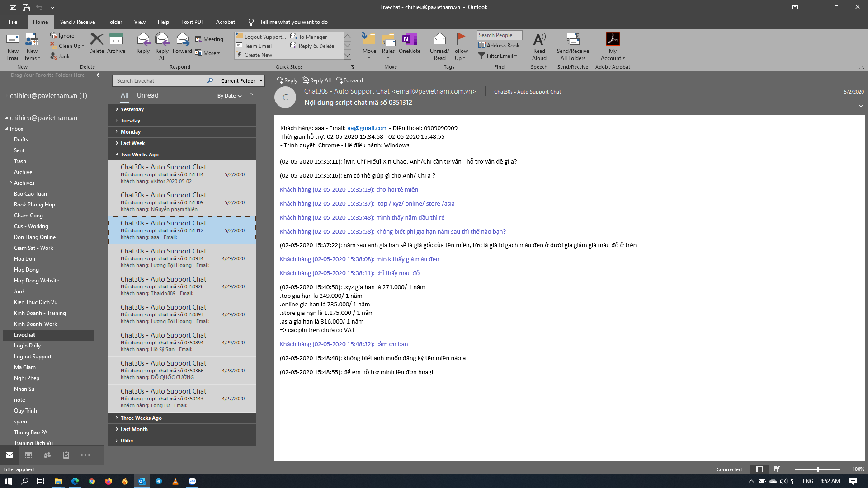Screen dimensions: 868x488
Task: Click Reply in the reading pane
Action: [287, 80]
